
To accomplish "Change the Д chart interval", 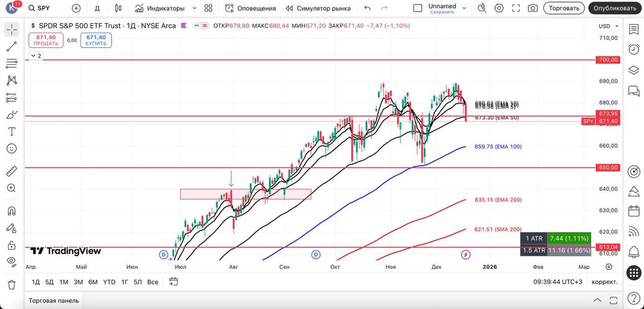I will click(97, 8).
